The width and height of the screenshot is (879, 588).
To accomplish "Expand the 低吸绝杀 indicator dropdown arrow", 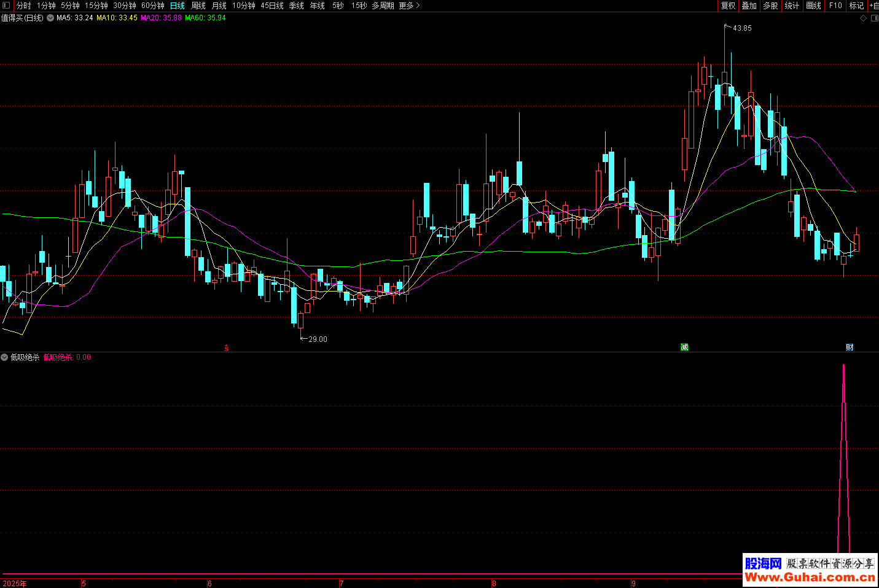I will [x=4, y=357].
